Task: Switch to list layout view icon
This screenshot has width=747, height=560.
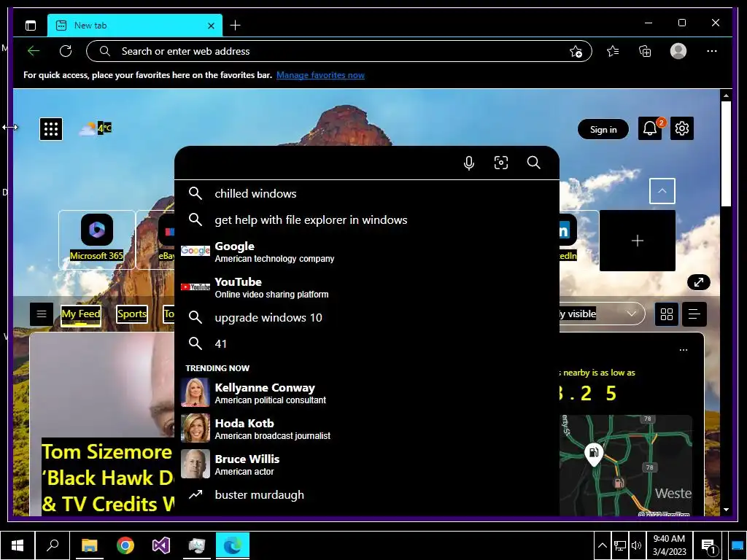Action: pyautogui.click(x=694, y=314)
